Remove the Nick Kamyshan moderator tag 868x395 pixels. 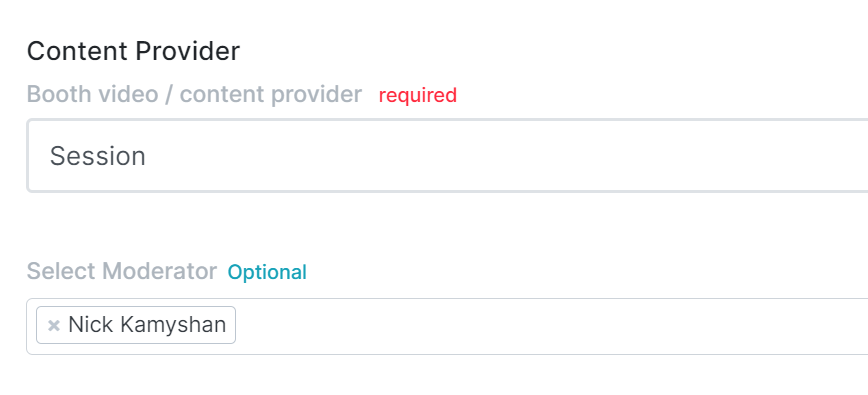click(x=53, y=325)
